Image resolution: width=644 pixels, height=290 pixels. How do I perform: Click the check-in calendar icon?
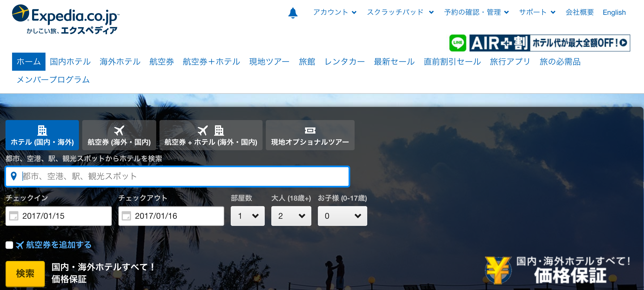pyautogui.click(x=14, y=216)
